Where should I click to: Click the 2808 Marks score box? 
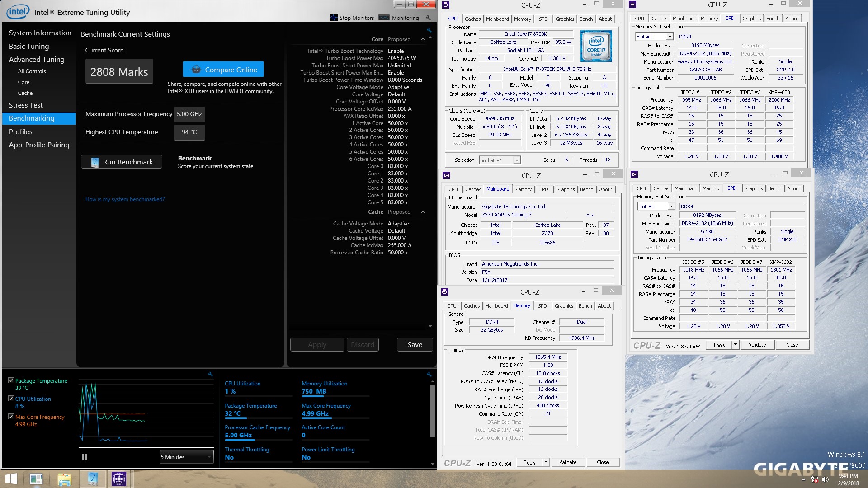click(119, 71)
